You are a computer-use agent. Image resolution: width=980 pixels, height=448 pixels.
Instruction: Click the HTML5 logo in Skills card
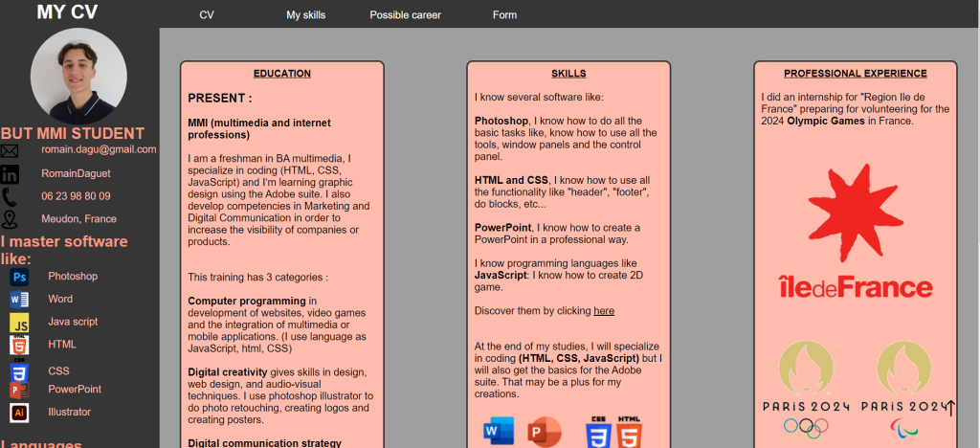[x=629, y=432]
